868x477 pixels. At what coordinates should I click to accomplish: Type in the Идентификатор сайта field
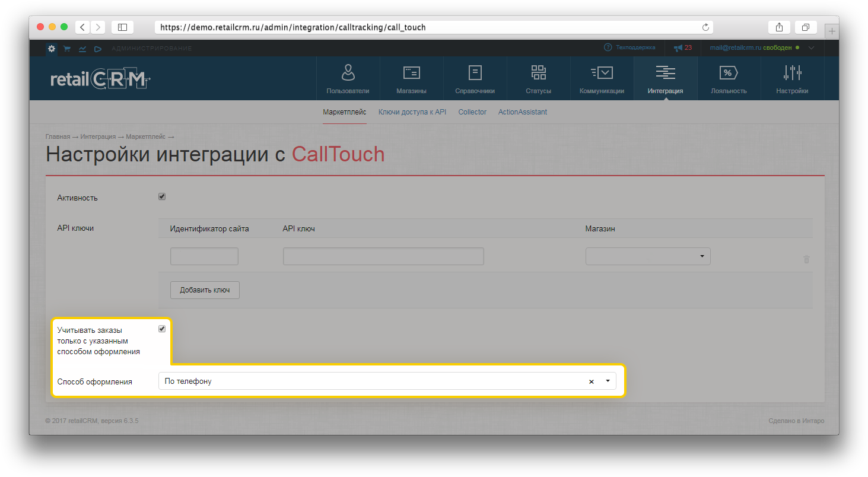tap(204, 256)
